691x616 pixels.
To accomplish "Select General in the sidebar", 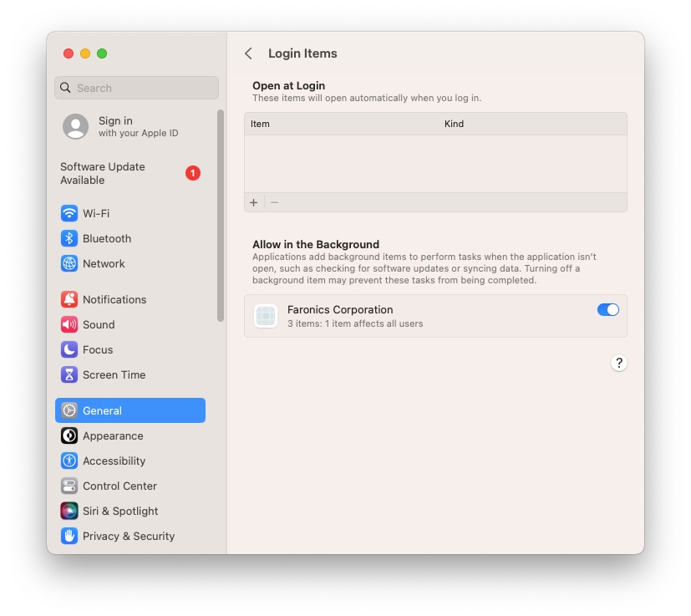I will click(130, 410).
